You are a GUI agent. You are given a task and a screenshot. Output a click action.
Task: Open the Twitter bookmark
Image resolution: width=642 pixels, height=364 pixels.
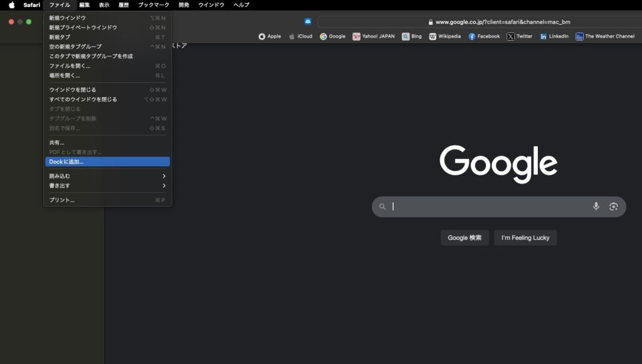pyautogui.click(x=520, y=36)
